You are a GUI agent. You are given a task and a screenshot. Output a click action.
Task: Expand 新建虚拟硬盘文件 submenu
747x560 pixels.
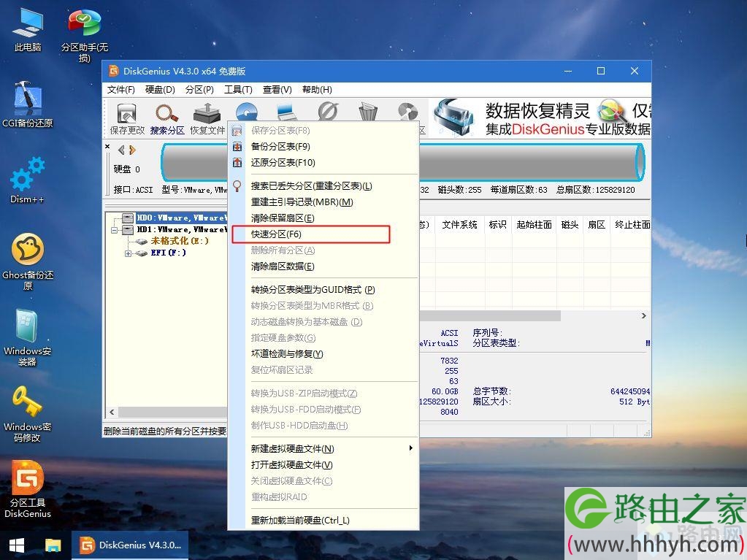323,448
